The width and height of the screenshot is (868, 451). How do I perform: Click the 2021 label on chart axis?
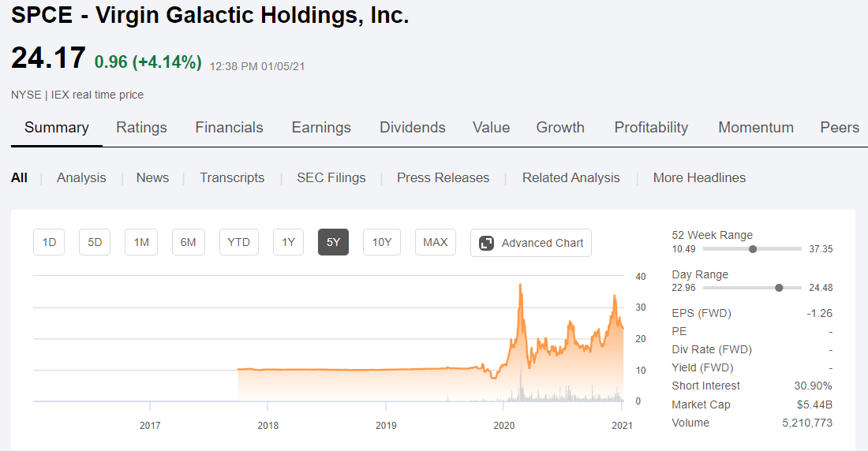pyautogui.click(x=622, y=426)
